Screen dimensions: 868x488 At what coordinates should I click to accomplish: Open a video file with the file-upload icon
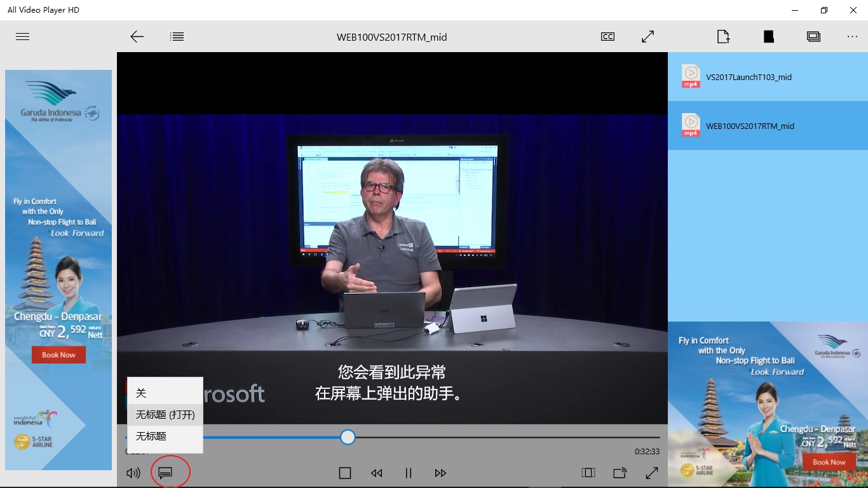click(723, 36)
